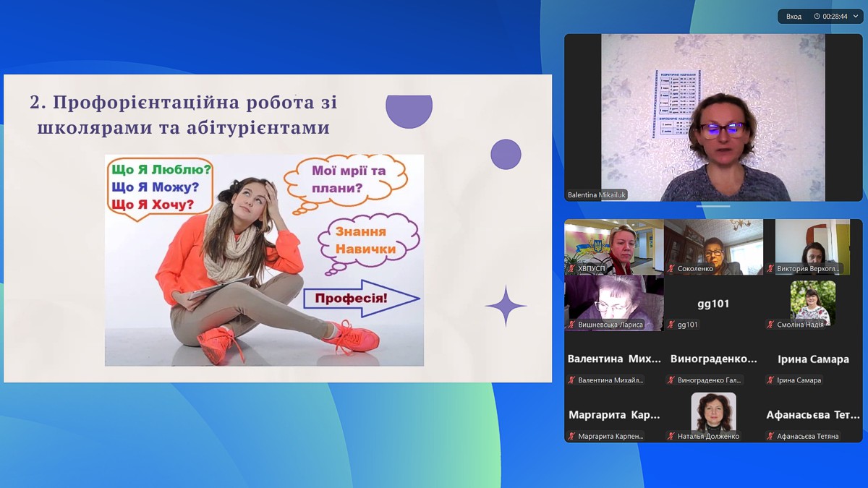
Task: Select the ХВПУСП participant video tile
Action: pyautogui.click(x=613, y=247)
